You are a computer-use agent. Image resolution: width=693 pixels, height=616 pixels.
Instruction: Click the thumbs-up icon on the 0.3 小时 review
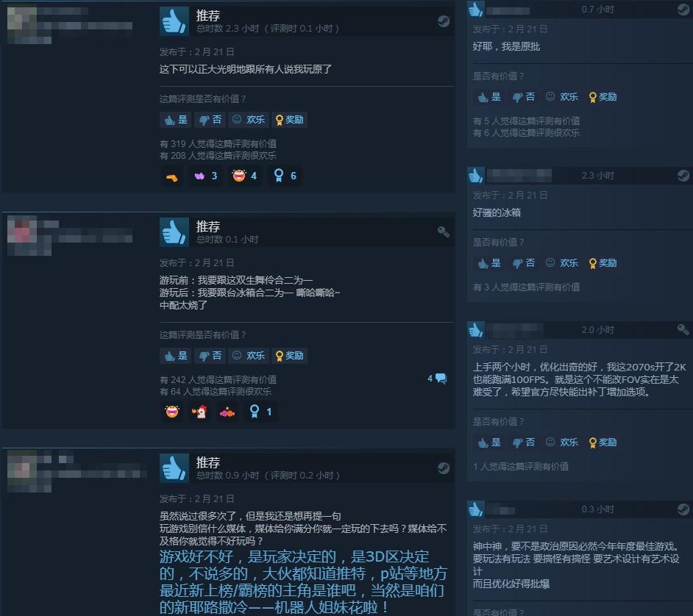[x=475, y=509]
